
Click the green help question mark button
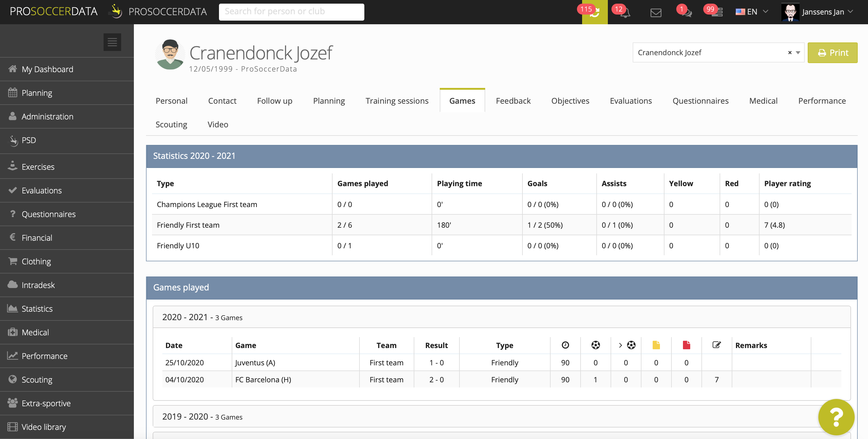(x=836, y=417)
